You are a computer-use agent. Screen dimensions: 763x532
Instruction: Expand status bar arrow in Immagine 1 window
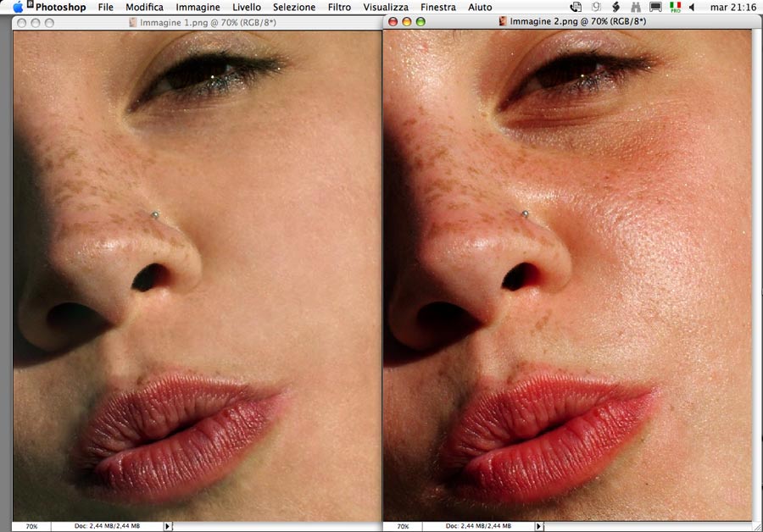point(167,526)
